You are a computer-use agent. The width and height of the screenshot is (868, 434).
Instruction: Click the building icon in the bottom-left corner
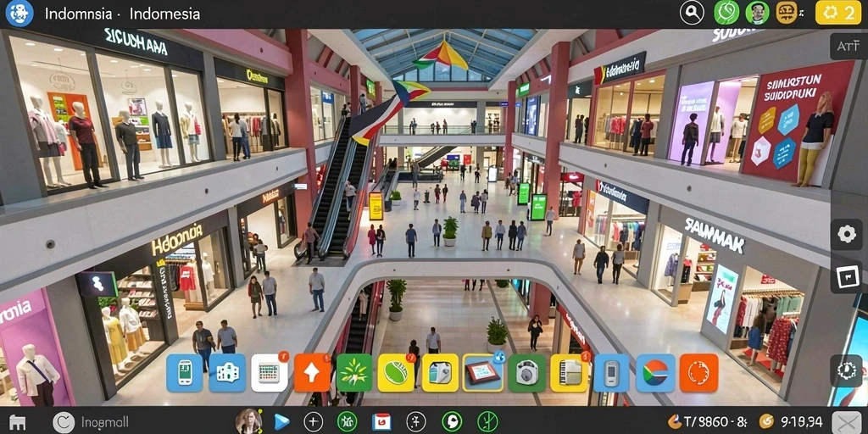pos(17,422)
